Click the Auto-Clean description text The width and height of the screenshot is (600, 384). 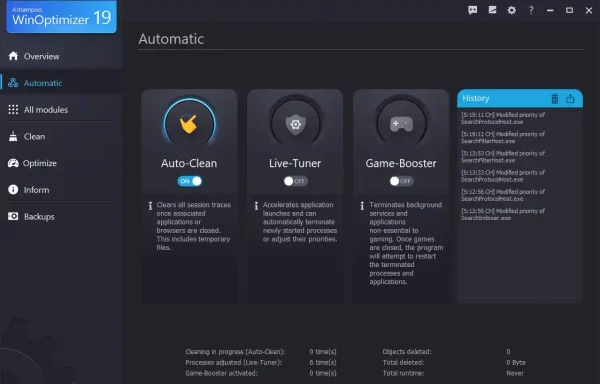click(194, 226)
